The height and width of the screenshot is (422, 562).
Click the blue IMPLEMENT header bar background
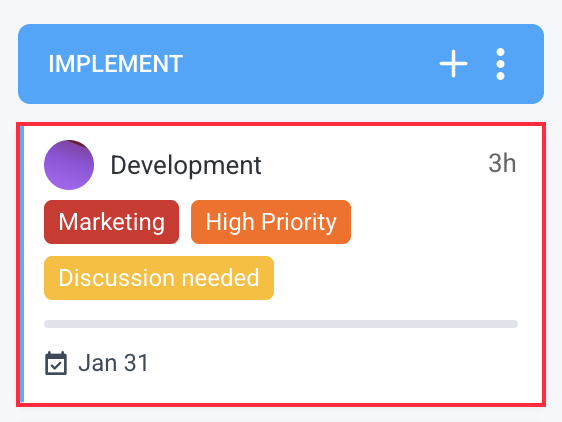point(308,64)
